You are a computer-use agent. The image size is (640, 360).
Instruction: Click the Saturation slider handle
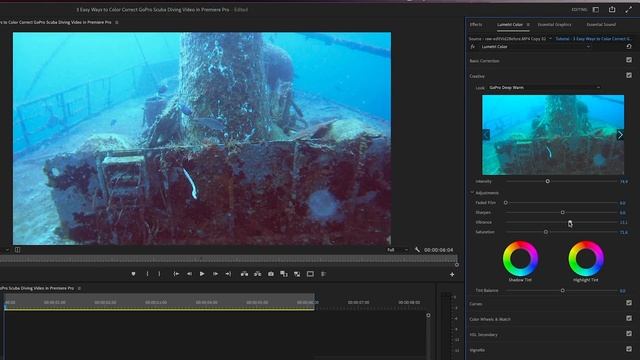[x=546, y=232]
